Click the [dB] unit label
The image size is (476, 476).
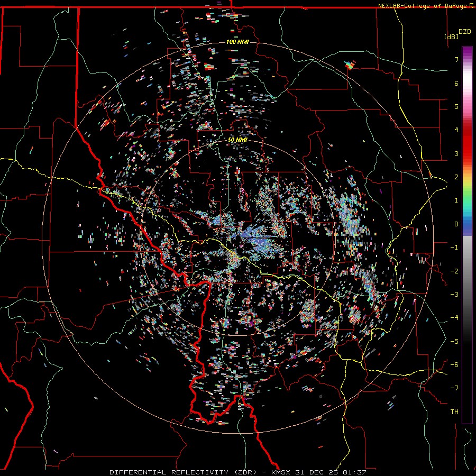coord(452,36)
